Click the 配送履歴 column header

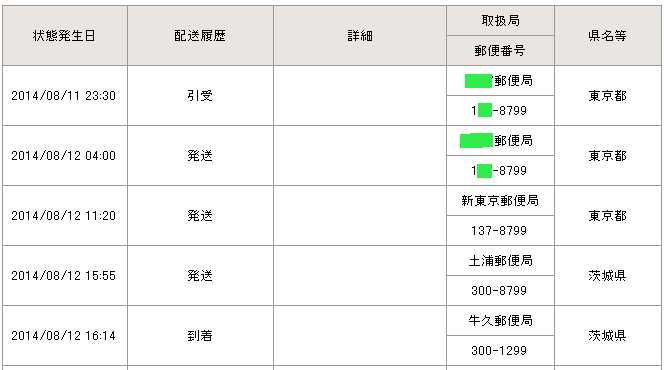(200, 36)
